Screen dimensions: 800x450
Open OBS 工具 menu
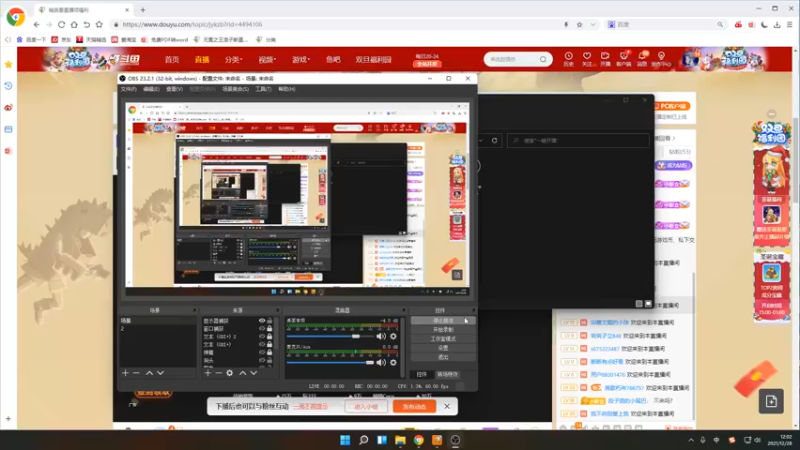coord(263,89)
